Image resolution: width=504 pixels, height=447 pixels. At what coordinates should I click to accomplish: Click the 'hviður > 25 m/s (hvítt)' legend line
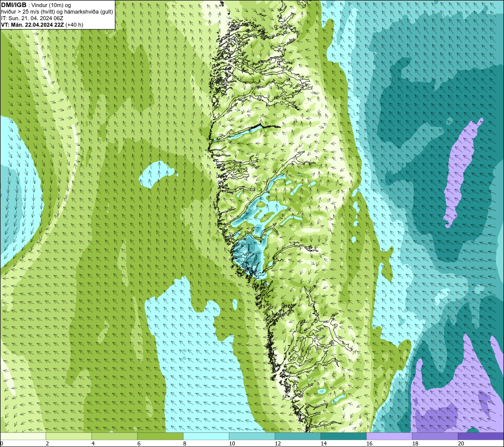57,12
